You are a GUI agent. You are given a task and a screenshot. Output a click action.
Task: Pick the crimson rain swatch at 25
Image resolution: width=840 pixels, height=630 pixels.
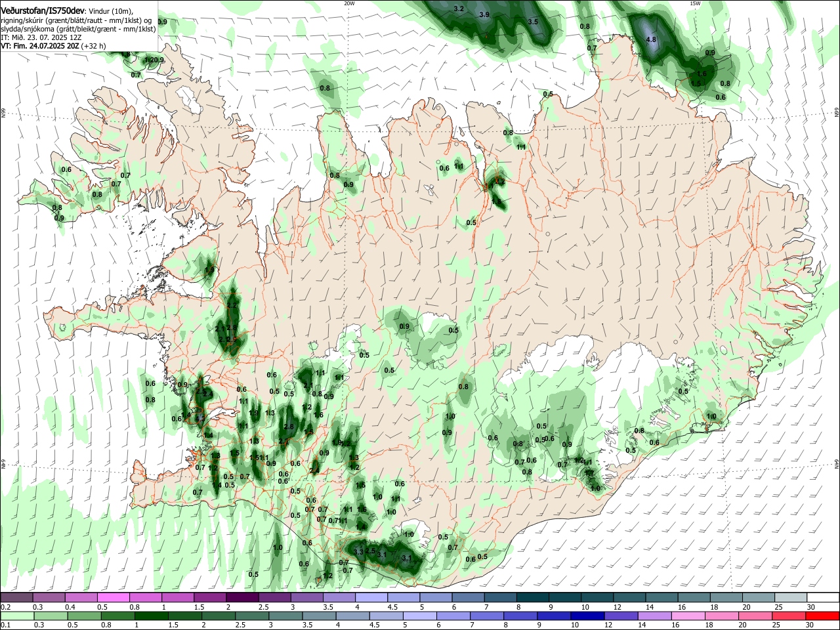(787, 616)
